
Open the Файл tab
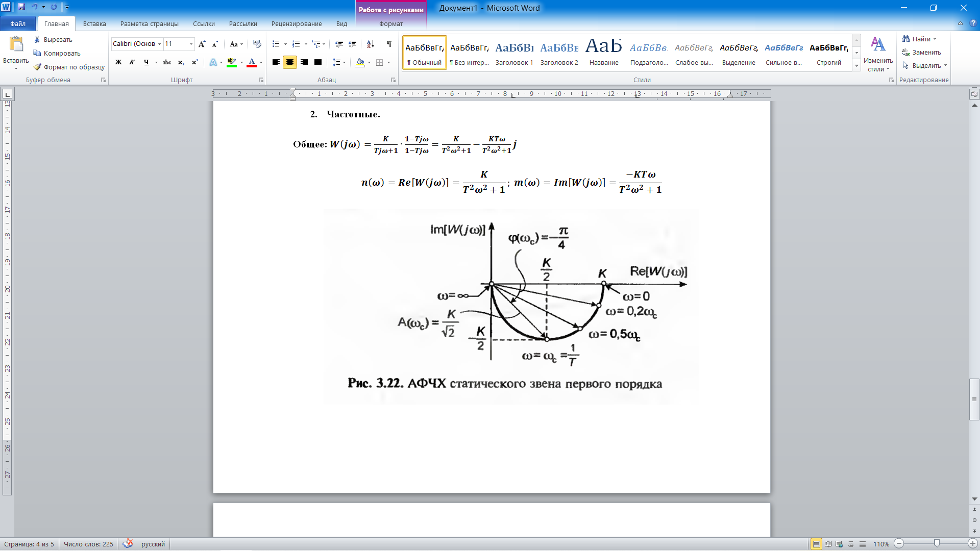click(18, 23)
